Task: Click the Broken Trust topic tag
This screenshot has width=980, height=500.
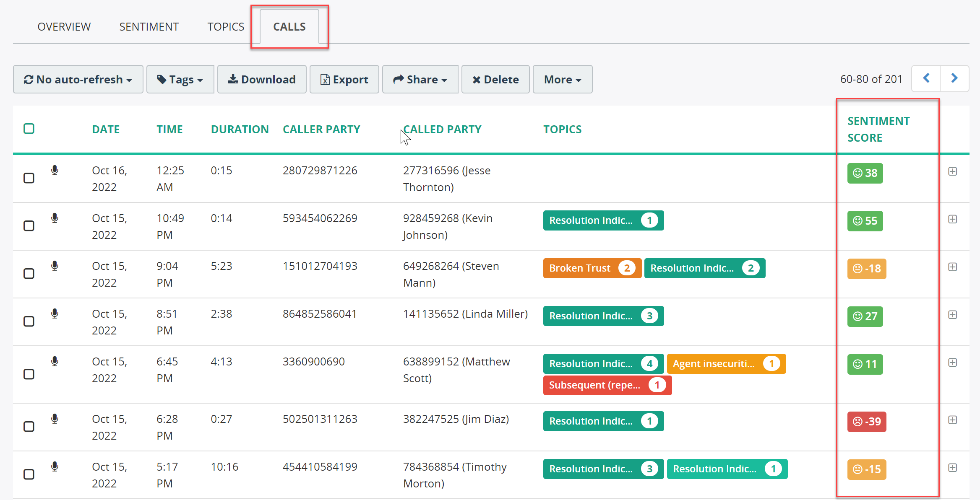Action: 592,268
